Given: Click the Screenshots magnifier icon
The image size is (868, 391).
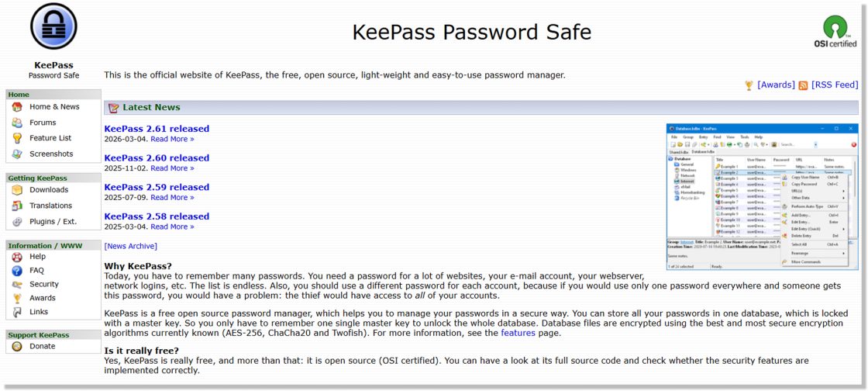Looking at the screenshot, I should tap(17, 154).
